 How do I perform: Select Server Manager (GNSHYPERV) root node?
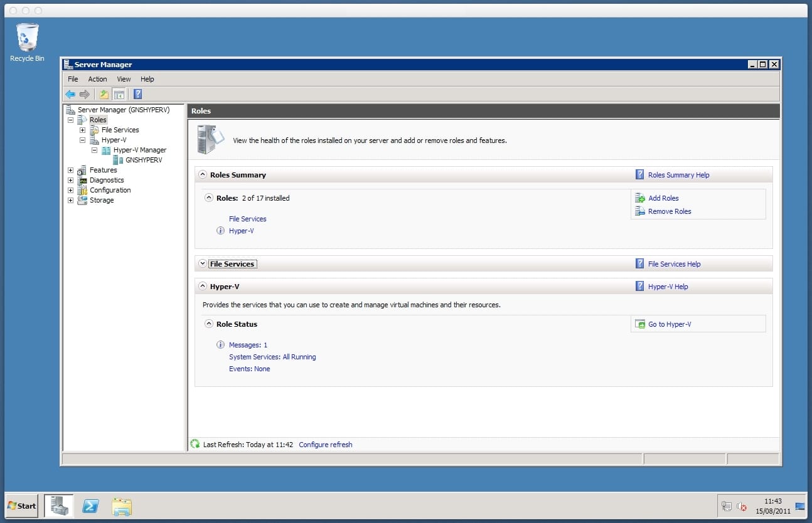click(124, 110)
